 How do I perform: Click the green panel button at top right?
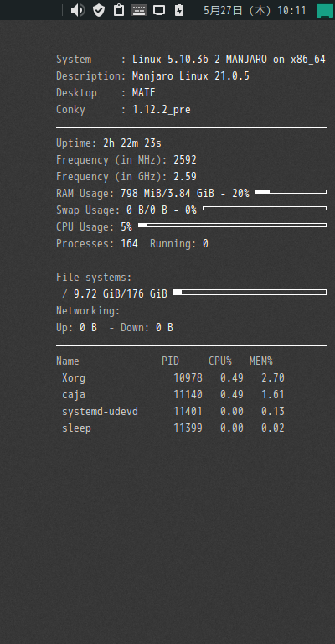click(325, 10)
